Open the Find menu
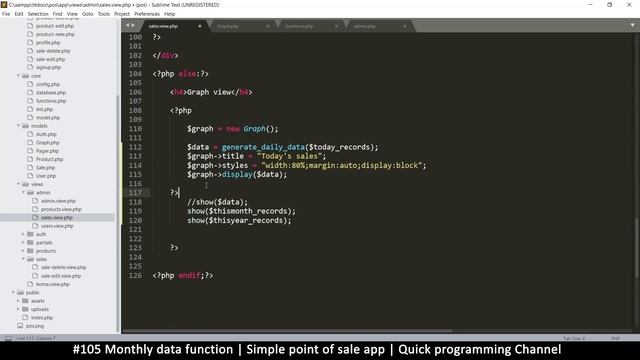 (58, 14)
